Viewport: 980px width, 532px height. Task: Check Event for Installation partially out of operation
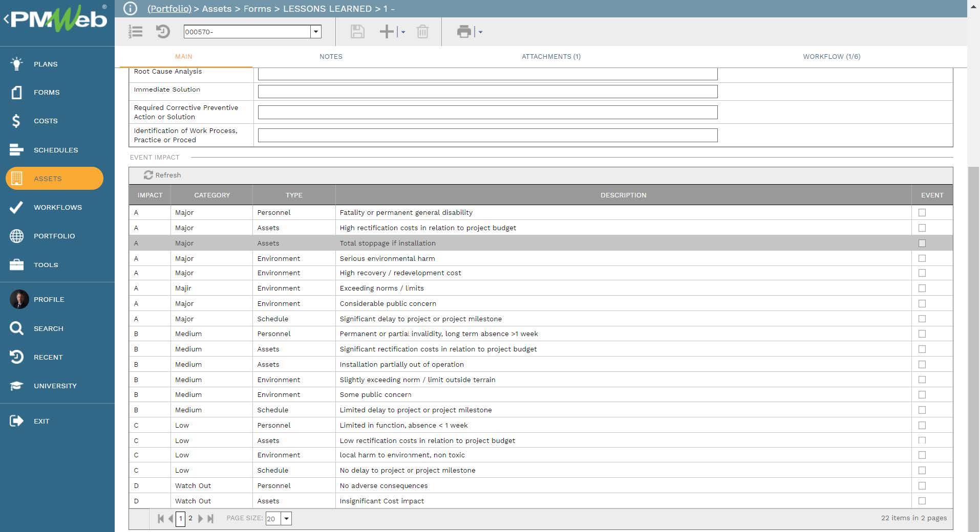(922, 364)
